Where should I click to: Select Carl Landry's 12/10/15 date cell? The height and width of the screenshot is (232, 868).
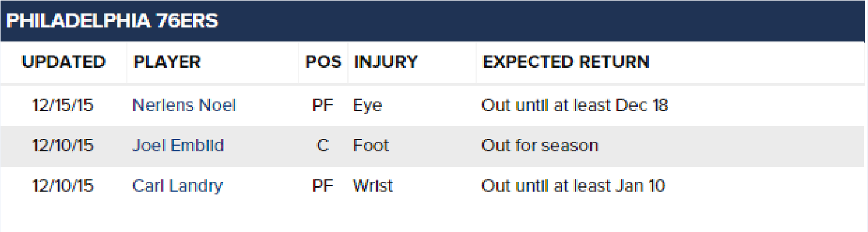pos(63,186)
